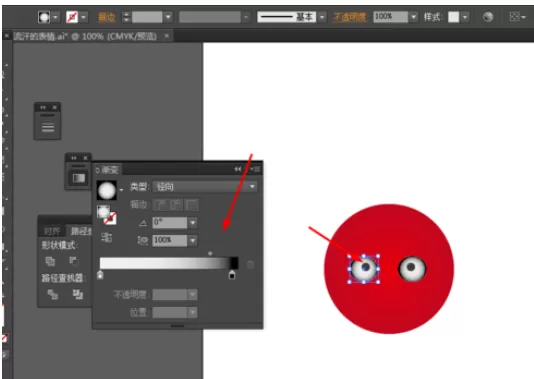Select the white gradient stop

coord(100,275)
